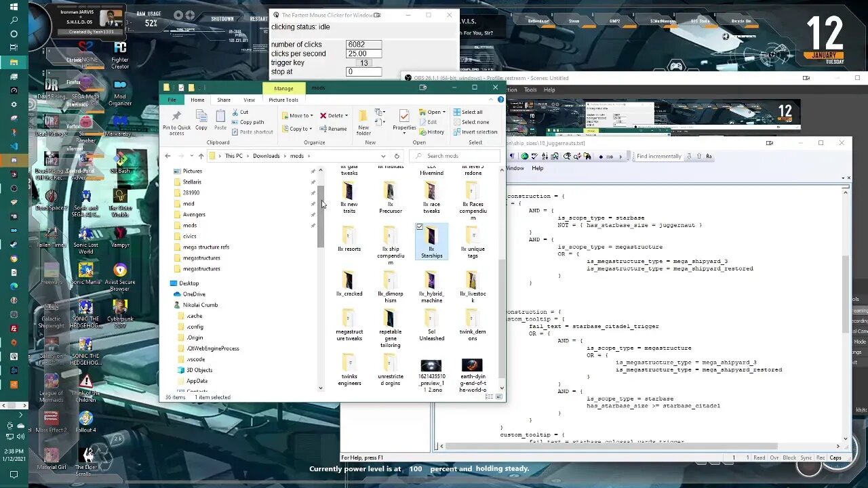Create a New folder from ribbon

[363, 122]
